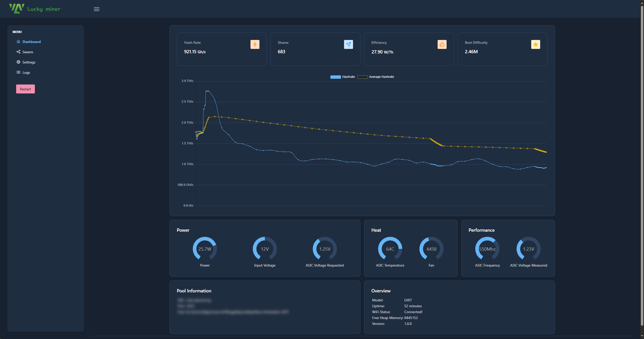
Task: Click the 25.7W Power gauge
Action: (x=205, y=249)
